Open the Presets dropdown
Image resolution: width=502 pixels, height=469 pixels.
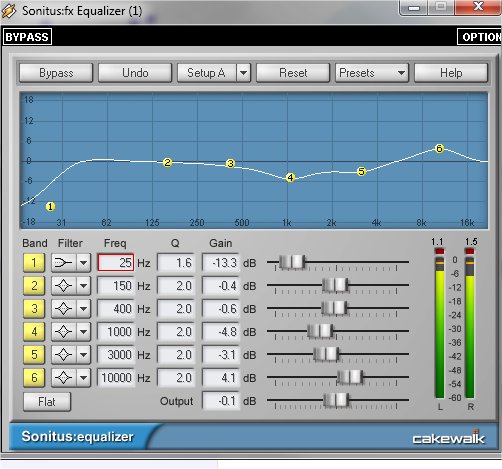(x=372, y=73)
